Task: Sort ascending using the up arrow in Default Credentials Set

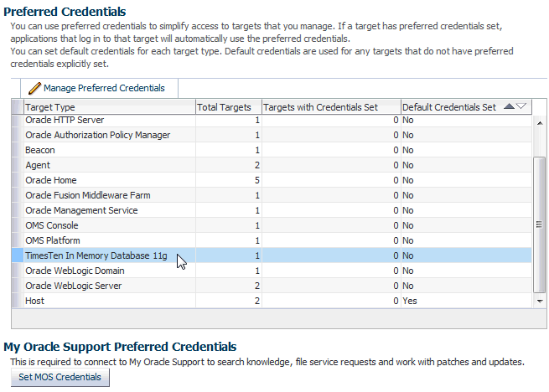Action: point(509,106)
